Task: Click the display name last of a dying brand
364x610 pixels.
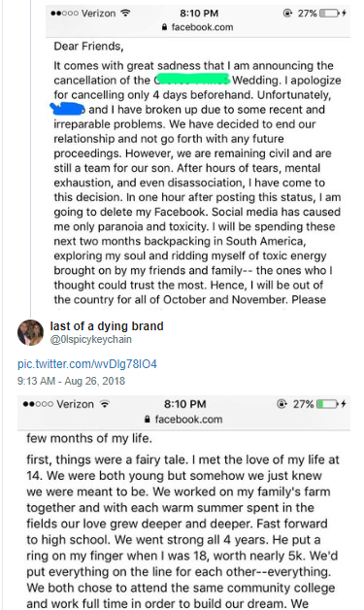Action: point(107,326)
